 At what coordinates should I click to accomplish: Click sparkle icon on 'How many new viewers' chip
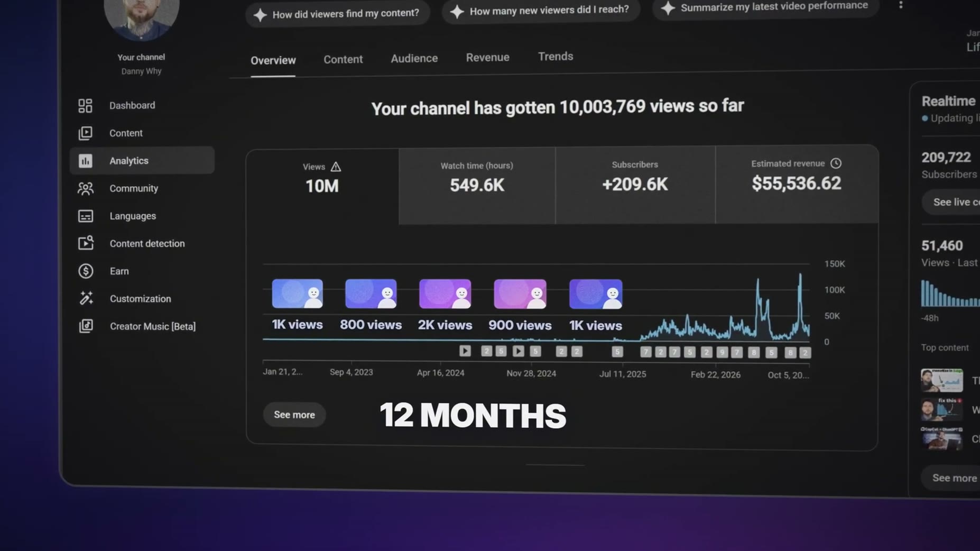point(457,11)
